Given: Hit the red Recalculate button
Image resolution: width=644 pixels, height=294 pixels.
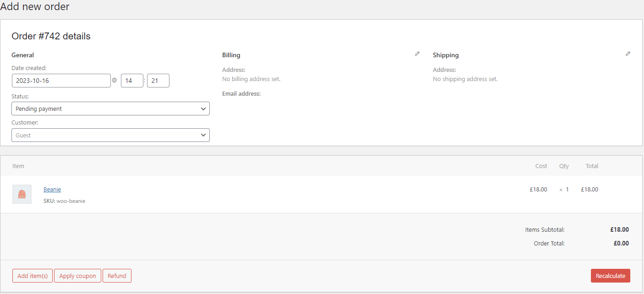Looking at the screenshot, I should [610, 276].
